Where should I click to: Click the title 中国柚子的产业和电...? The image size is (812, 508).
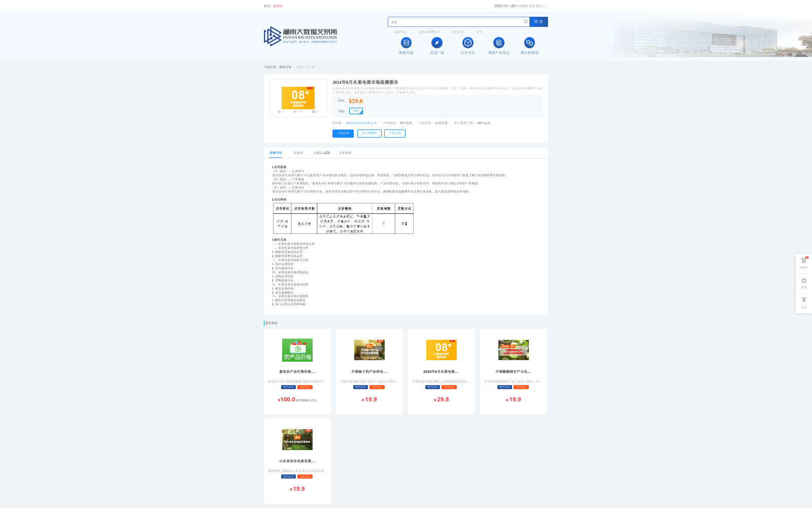369,372
